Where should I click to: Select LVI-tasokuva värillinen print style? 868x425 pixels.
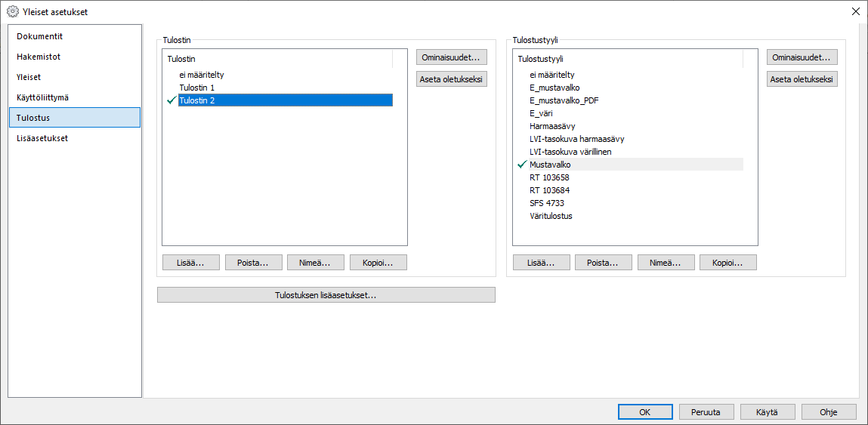570,152
